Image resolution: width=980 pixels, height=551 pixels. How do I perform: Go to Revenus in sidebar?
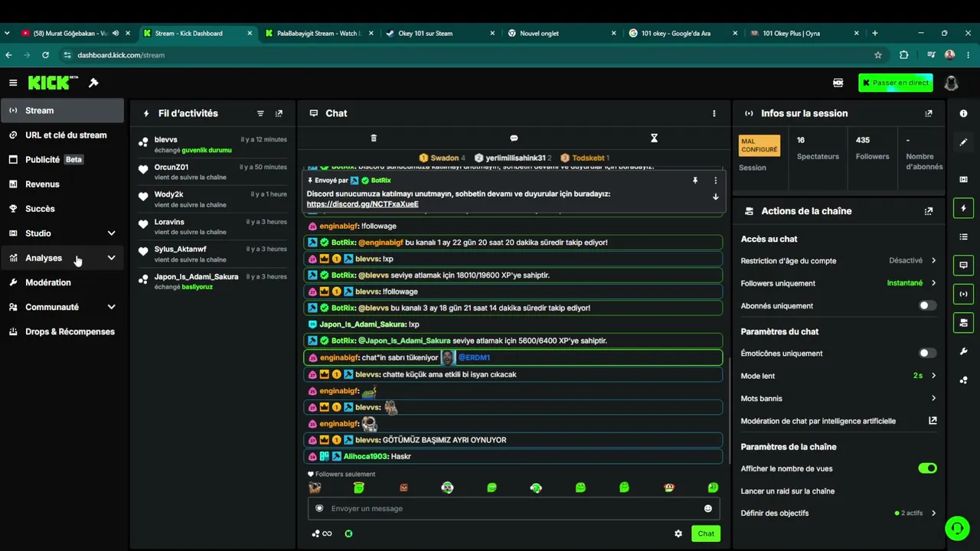click(x=62, y=184)
